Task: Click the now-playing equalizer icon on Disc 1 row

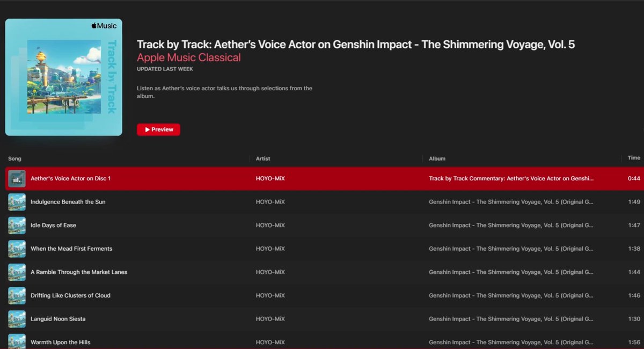Action: (17, 178)
